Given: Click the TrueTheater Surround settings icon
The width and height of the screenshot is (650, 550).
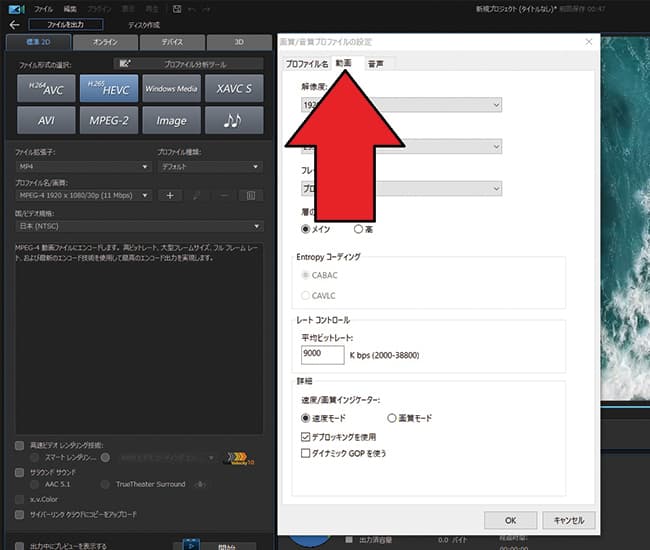Looking at the screenshot, I should pyautogui.click(x=200, y=484).
